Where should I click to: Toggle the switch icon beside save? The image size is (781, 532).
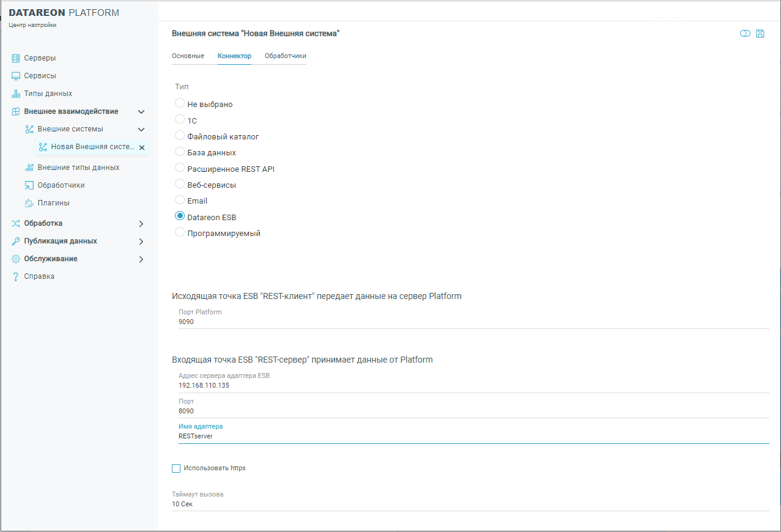pyautogui.click(x=745, y=34)
